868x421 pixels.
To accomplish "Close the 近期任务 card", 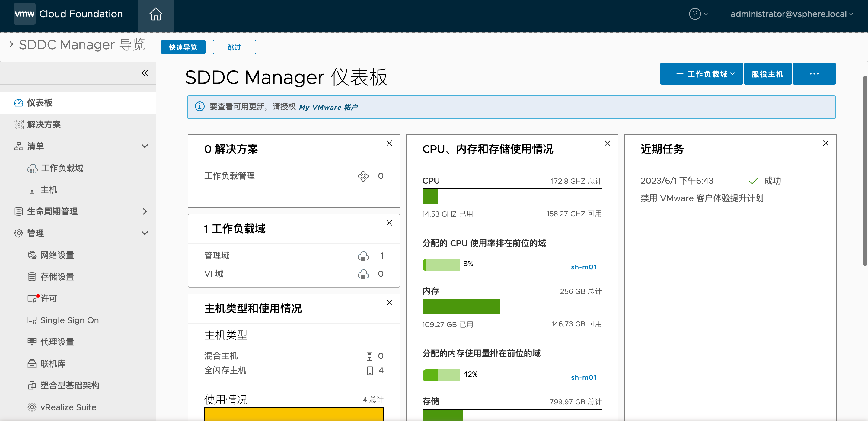I will tap(825, 143).
